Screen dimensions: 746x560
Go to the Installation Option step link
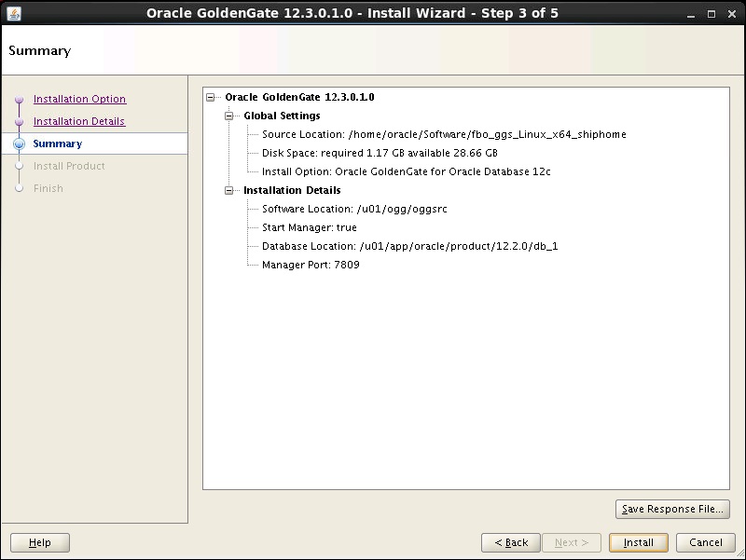tap(79, 99)
